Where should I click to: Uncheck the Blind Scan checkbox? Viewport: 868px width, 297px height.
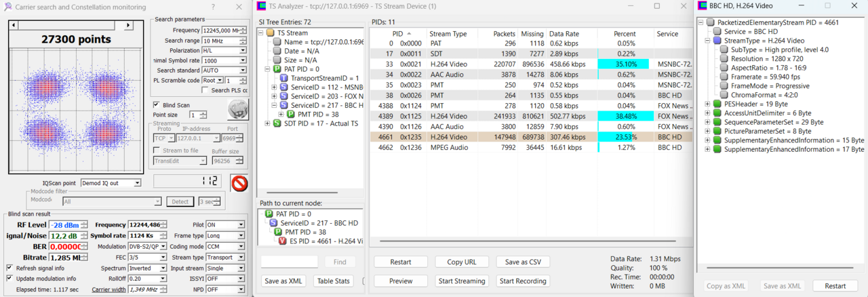coord(157,105)
